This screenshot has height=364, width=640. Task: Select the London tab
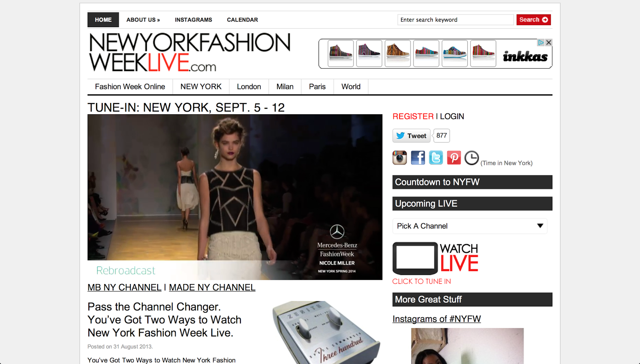tap(249, 87)
